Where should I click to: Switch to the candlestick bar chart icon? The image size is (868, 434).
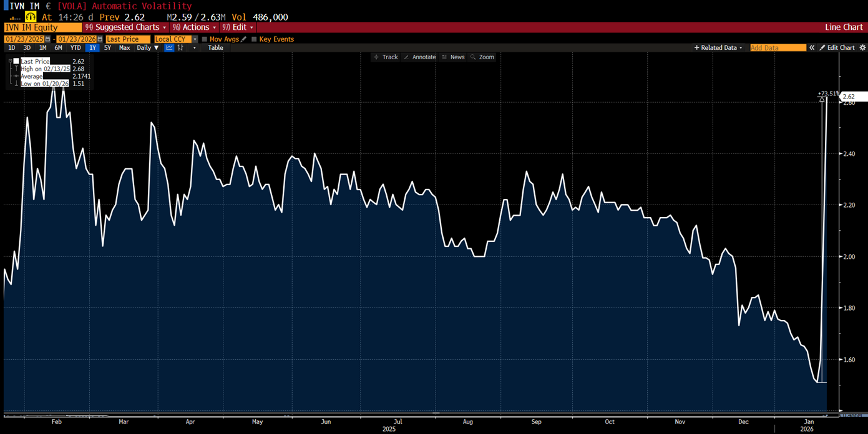coord(181,48)
